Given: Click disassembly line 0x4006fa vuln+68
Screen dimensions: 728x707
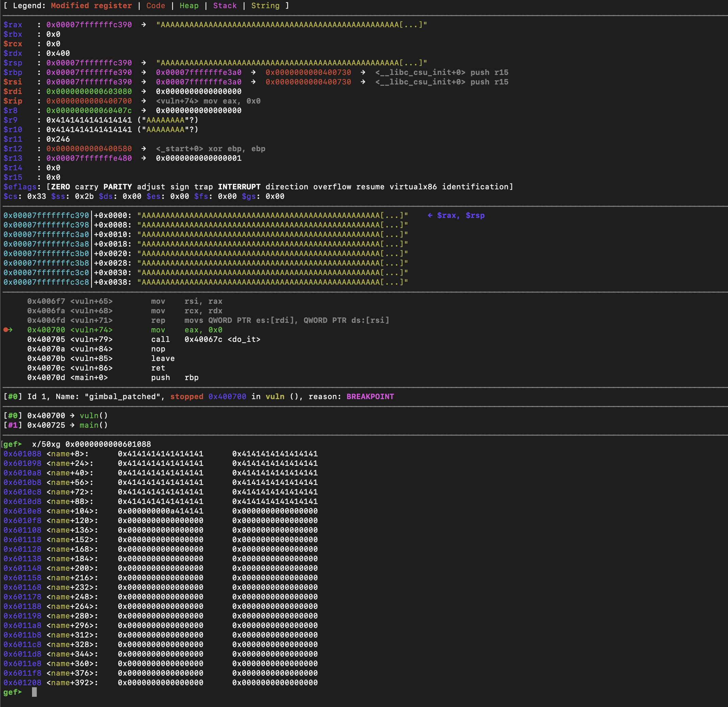Looking at the screenshot, I should click(x=125, y=311).
